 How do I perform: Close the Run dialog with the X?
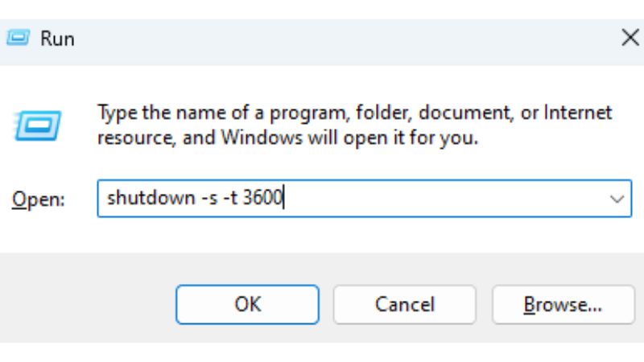[x=630, y=37]
